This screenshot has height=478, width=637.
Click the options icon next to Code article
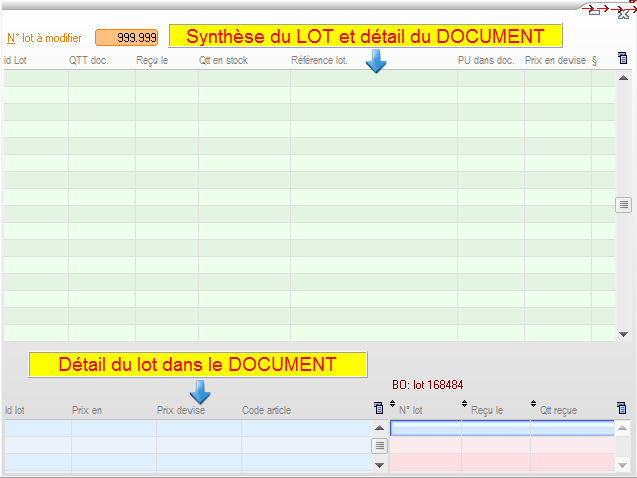point(378,408)
